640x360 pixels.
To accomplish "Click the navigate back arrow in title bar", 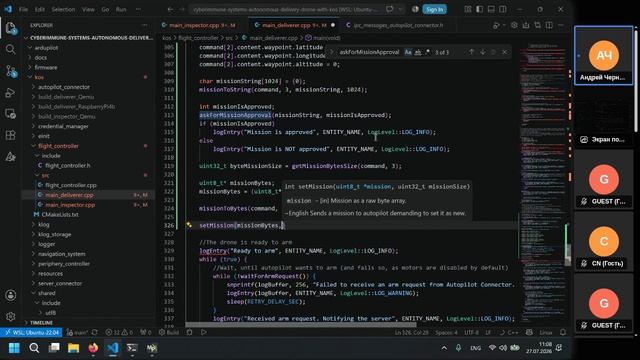I will 170,9.
